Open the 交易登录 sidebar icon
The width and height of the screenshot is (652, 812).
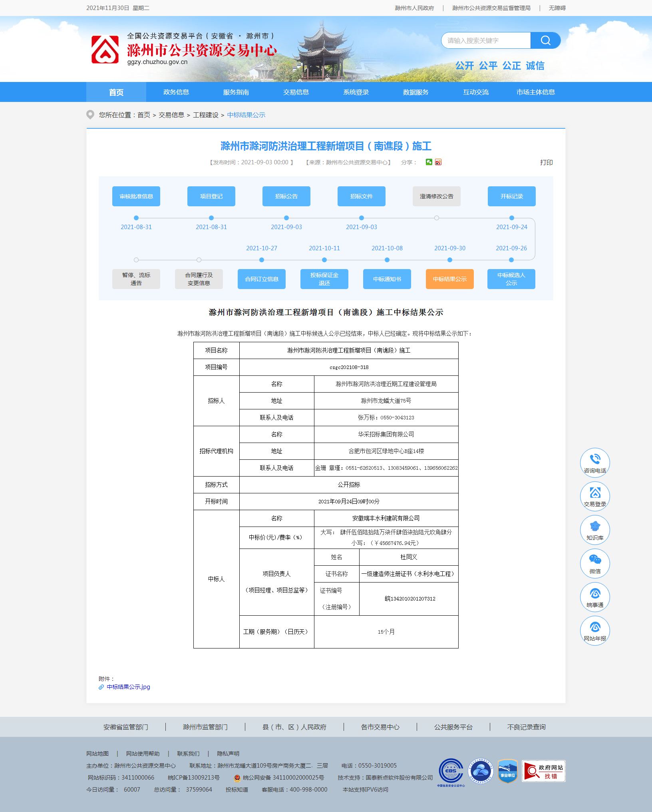tap(595, 496)
